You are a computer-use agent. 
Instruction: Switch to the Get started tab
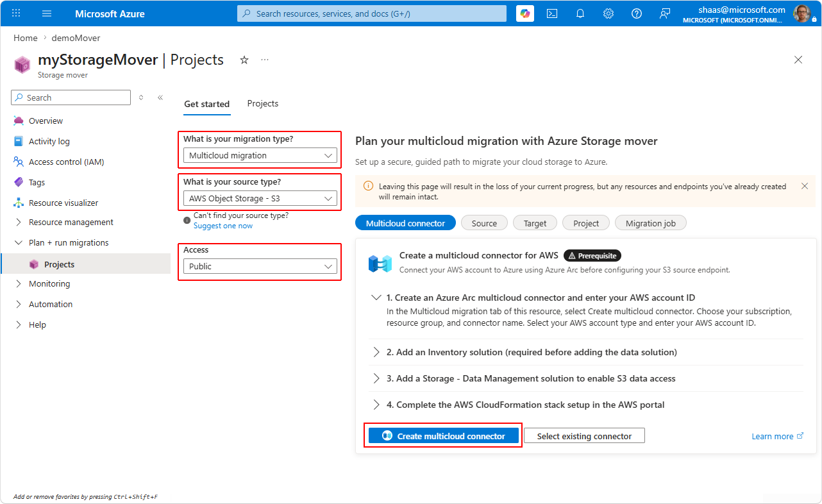(x=206, y=104)
